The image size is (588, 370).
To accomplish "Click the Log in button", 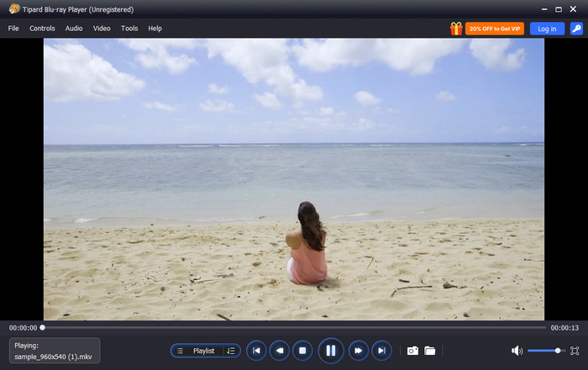I will pyautogui.click(x=547, y=29).
